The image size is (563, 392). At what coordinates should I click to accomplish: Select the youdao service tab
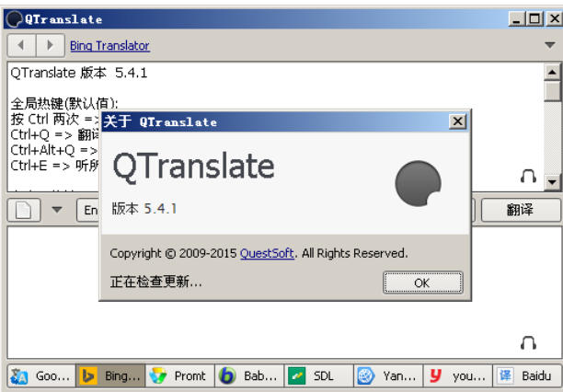pos(458,375)
